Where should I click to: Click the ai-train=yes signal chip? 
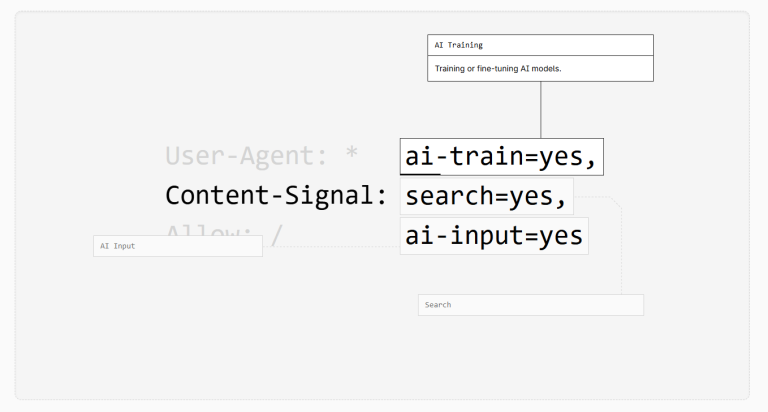(x=501, y=157)
